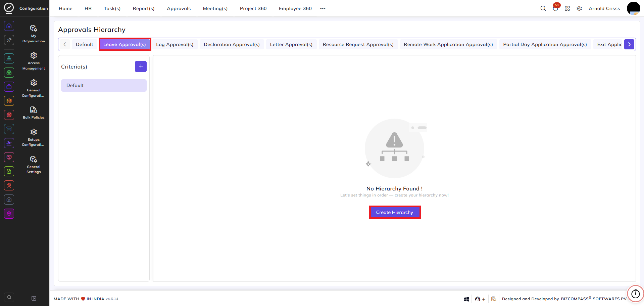Open the red person-headset module icon

pos(9,185)
